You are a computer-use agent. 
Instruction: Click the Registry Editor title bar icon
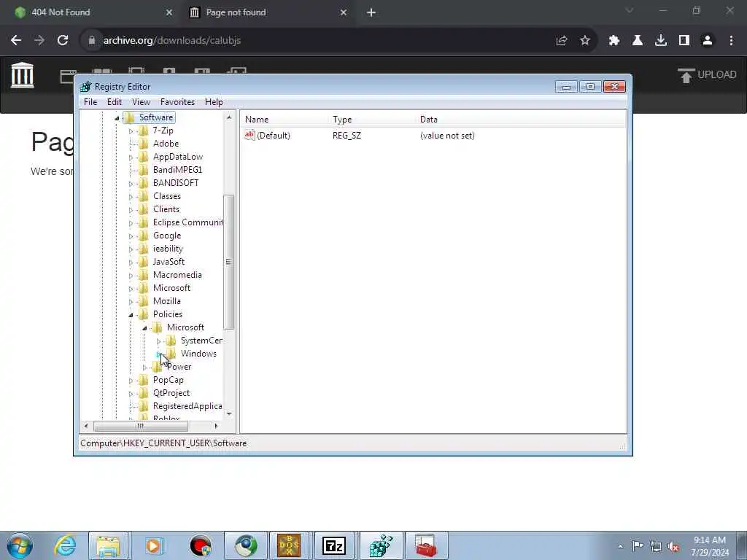click(x=86, y=87)
